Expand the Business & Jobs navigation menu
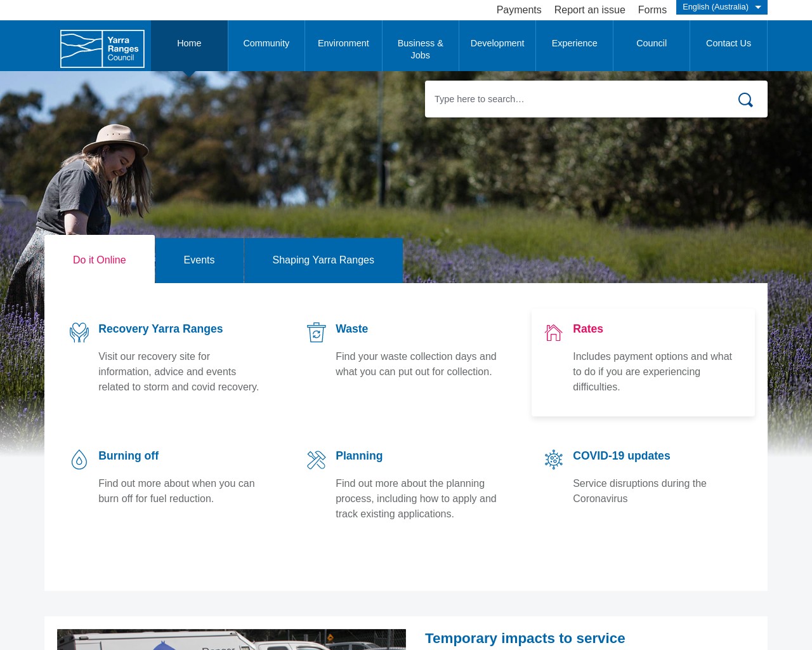Screen dimensions: 812x650 point(420,49)
